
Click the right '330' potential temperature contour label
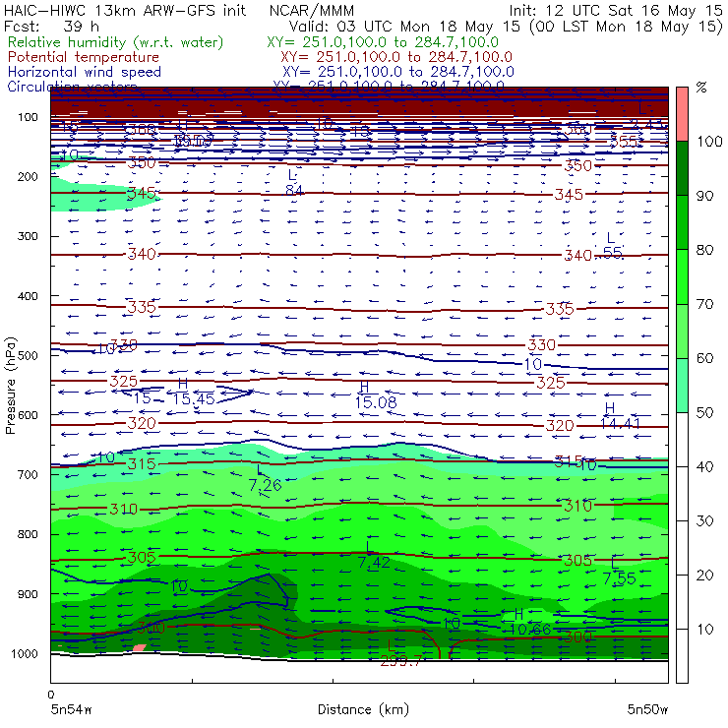541,345
